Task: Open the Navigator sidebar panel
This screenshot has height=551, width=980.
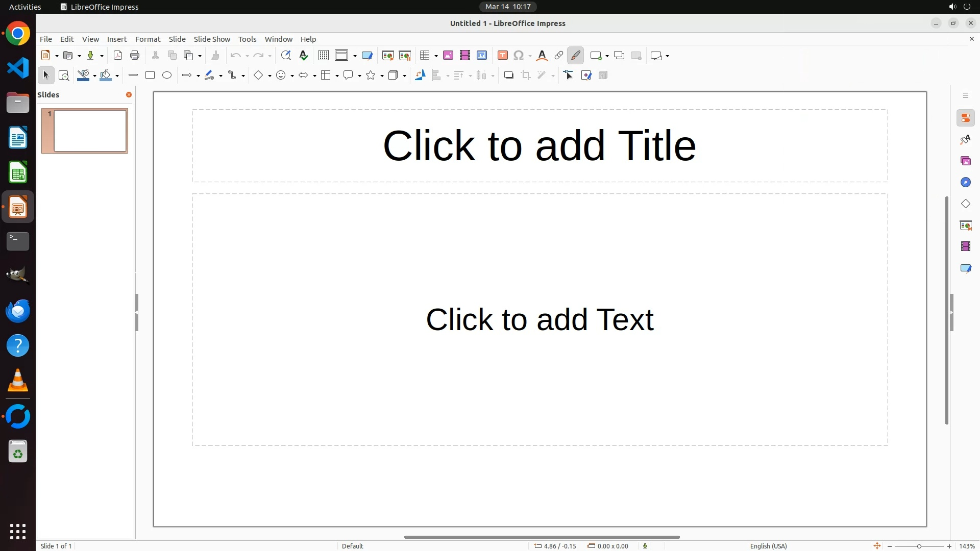Action: coord(965,183)
